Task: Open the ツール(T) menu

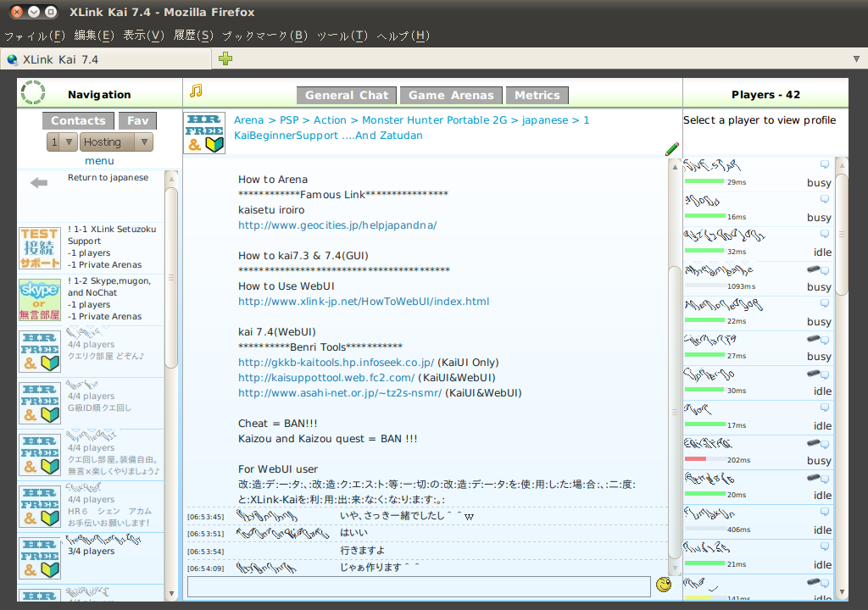Action: [342, 36]
